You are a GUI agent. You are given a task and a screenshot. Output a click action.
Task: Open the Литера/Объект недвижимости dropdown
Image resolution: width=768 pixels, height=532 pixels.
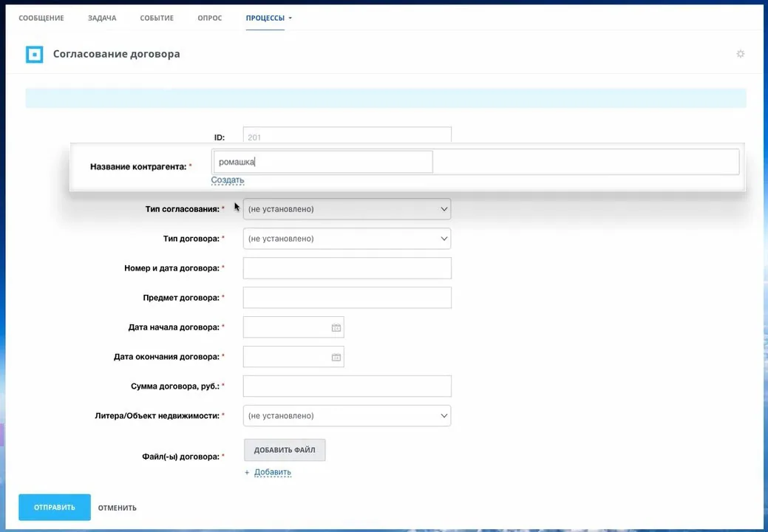click(x=347, y=416)
